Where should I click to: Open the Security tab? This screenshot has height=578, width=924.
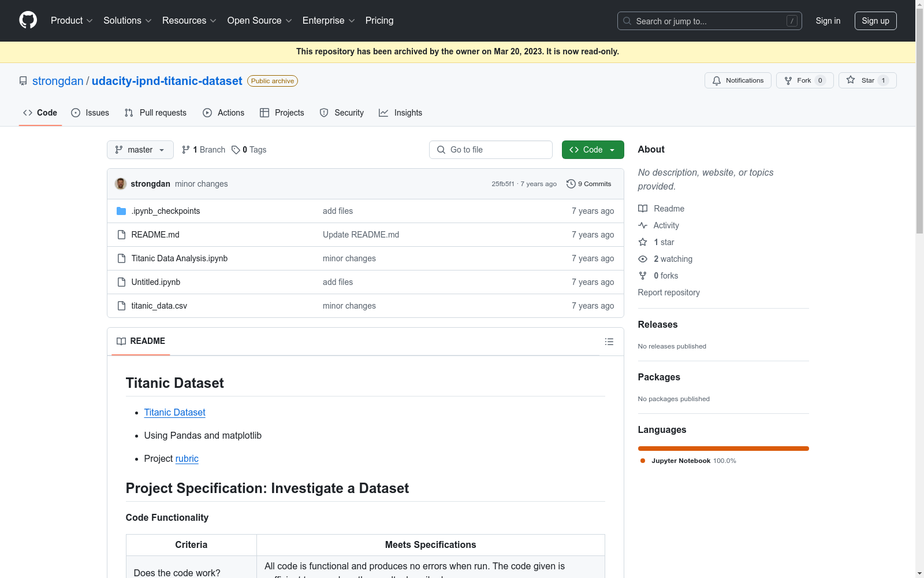pos(342,113)
